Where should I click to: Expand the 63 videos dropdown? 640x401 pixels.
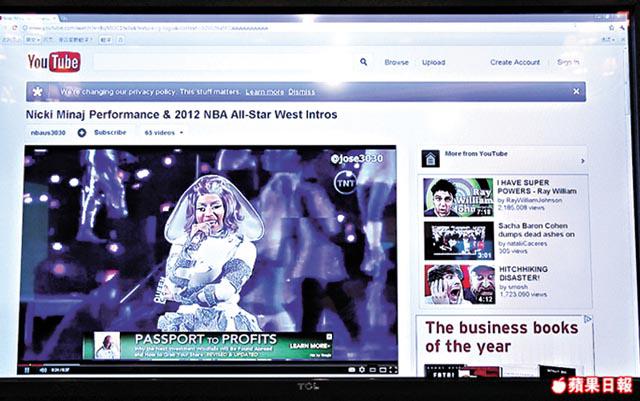point(164,133)
